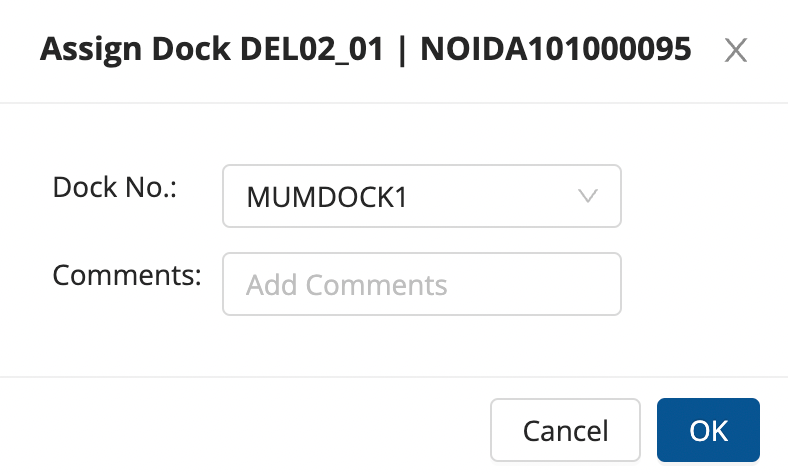Place cursor in the Comments text box
Screen dimensions: 788x474
[421, 284]
